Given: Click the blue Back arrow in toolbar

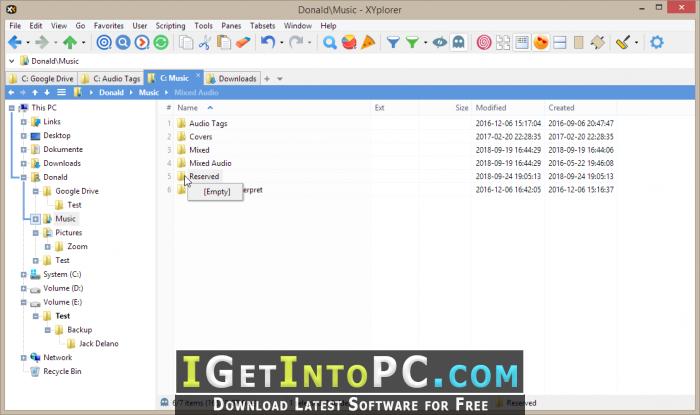Looking at the screenshot, I should pyautogui.click(x=14, y=42).
